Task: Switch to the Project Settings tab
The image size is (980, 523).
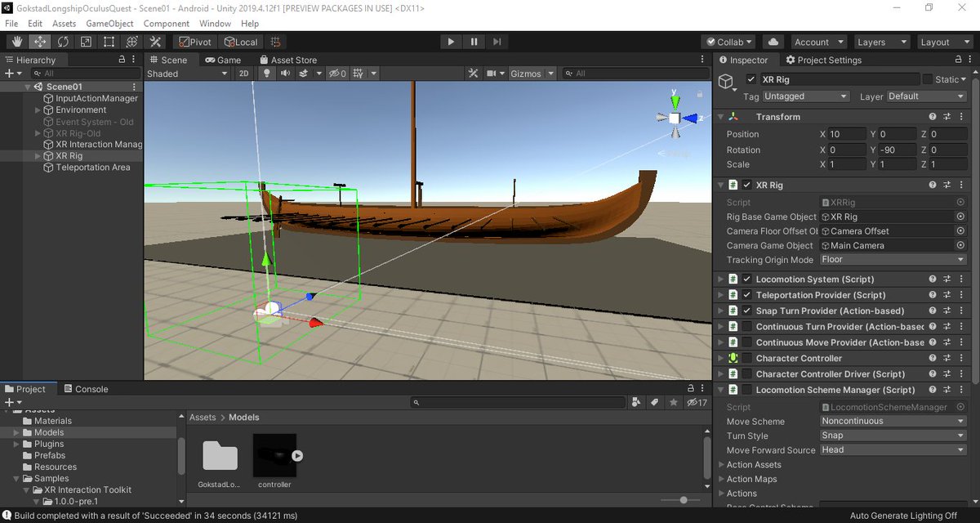Action: pos(823,60)
